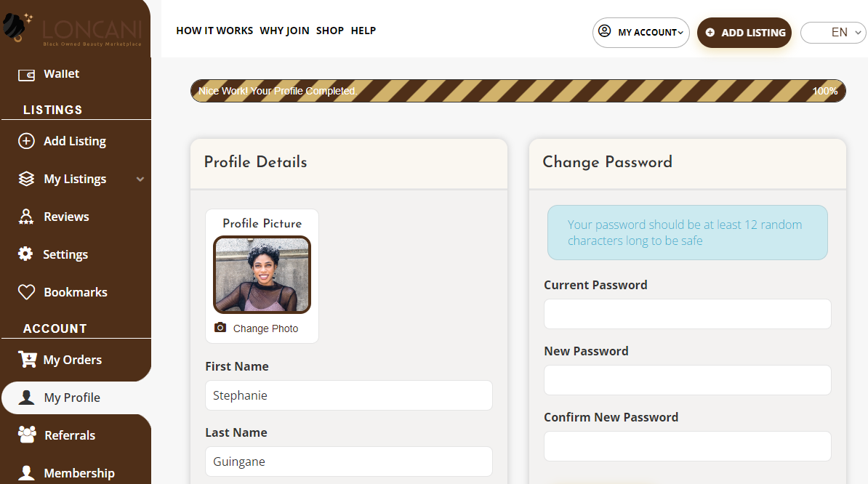Click the Loncani logo in header
Viewport: 868px width, 484px height.
pos(73,29)
